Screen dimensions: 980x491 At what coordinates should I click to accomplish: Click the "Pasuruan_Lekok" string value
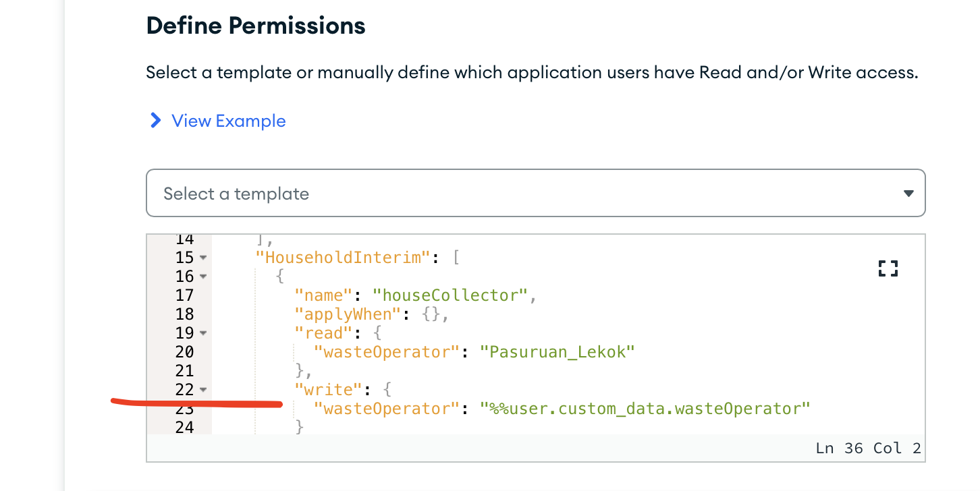tap(557, 351)
